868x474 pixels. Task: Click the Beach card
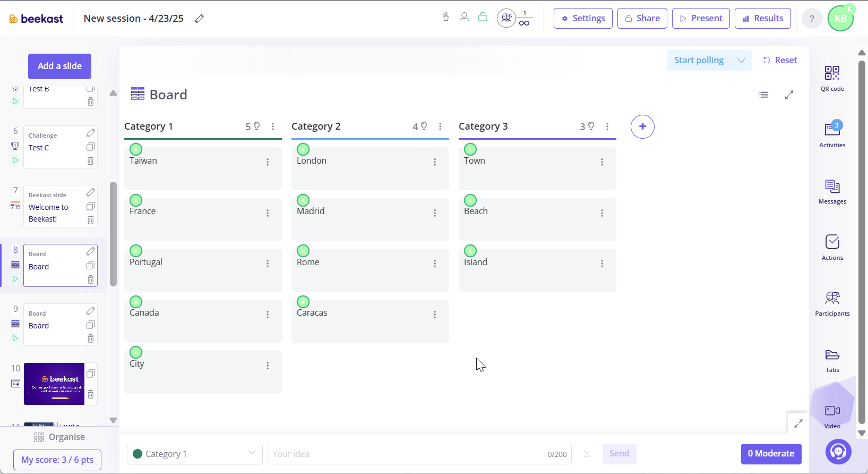click(537, 219)
